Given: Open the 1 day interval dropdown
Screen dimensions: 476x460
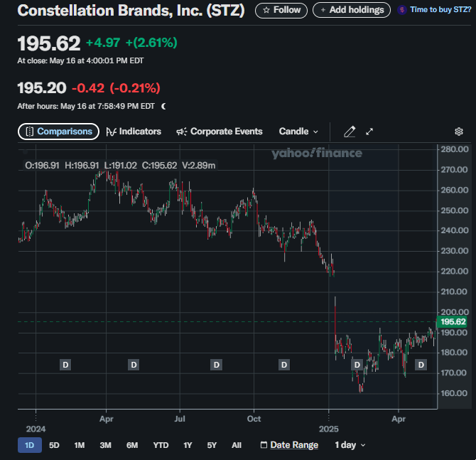Looking at the screenshot, I should [350, 445].
